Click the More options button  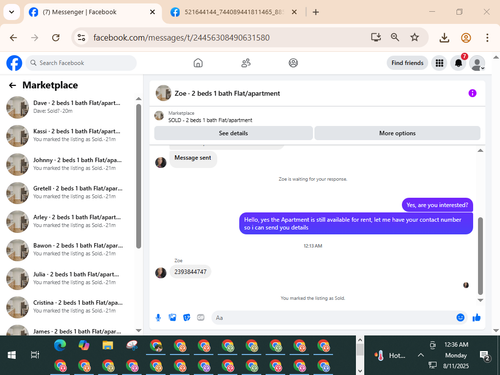[x=397, y=133]
